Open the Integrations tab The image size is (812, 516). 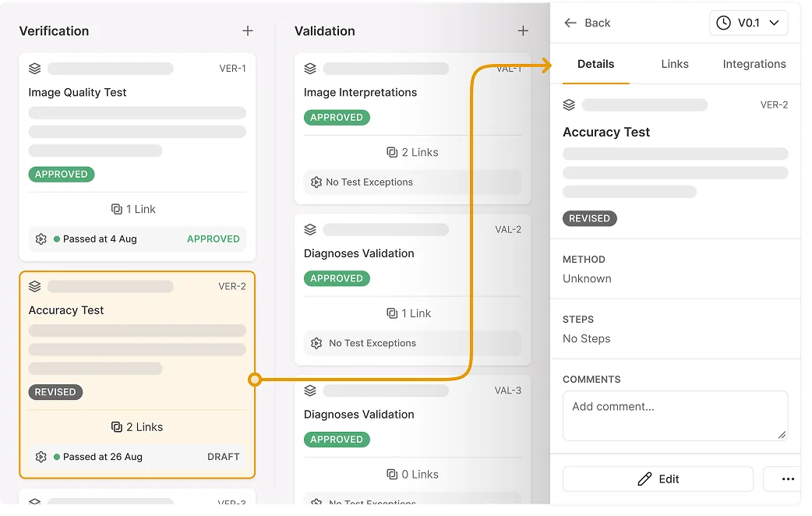coord(754,64)
